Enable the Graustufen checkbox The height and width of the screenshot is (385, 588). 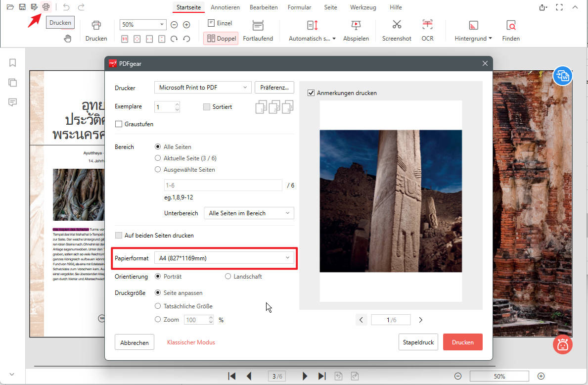tap(118, 124)
